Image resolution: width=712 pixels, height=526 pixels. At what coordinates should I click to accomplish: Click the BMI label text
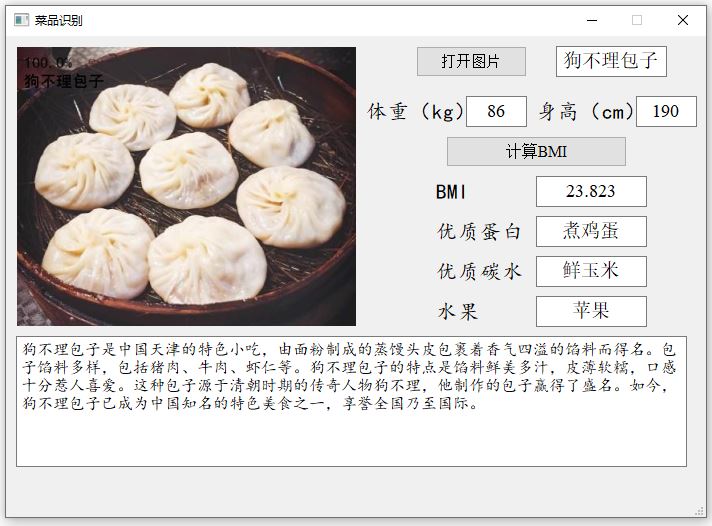[451, 192]
